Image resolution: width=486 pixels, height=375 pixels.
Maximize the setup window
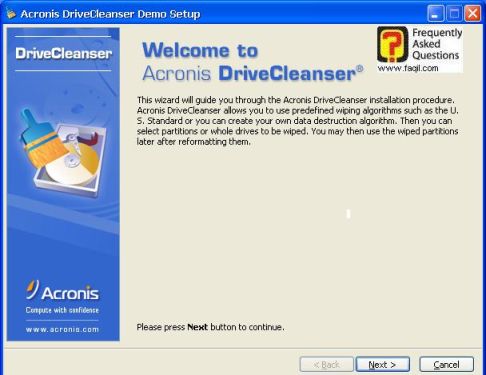click(x=454, y=13)
